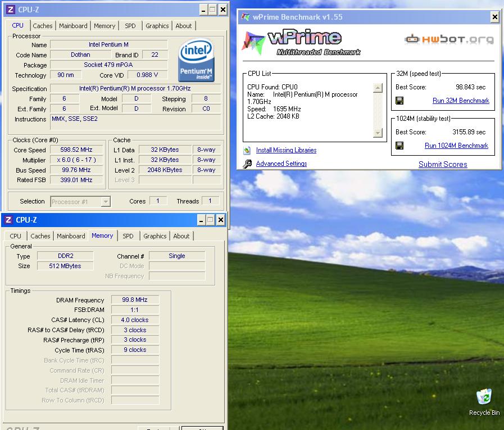
Task: Click the Install Missing Libraries icon
Action: point(247,150)
